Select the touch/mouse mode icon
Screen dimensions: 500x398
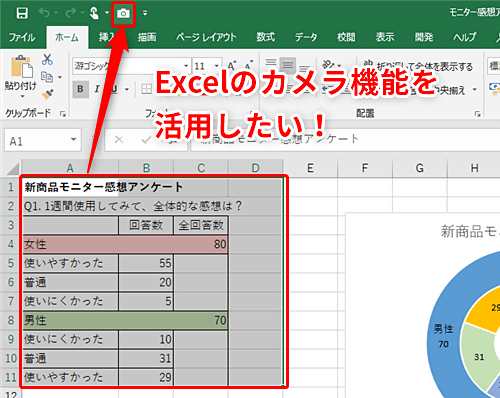tap(94, 13)
